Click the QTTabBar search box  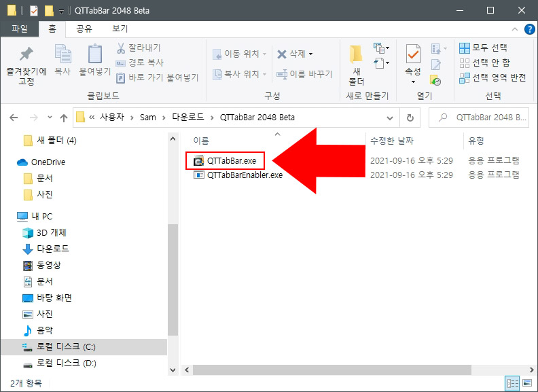[x=479, y=118]
